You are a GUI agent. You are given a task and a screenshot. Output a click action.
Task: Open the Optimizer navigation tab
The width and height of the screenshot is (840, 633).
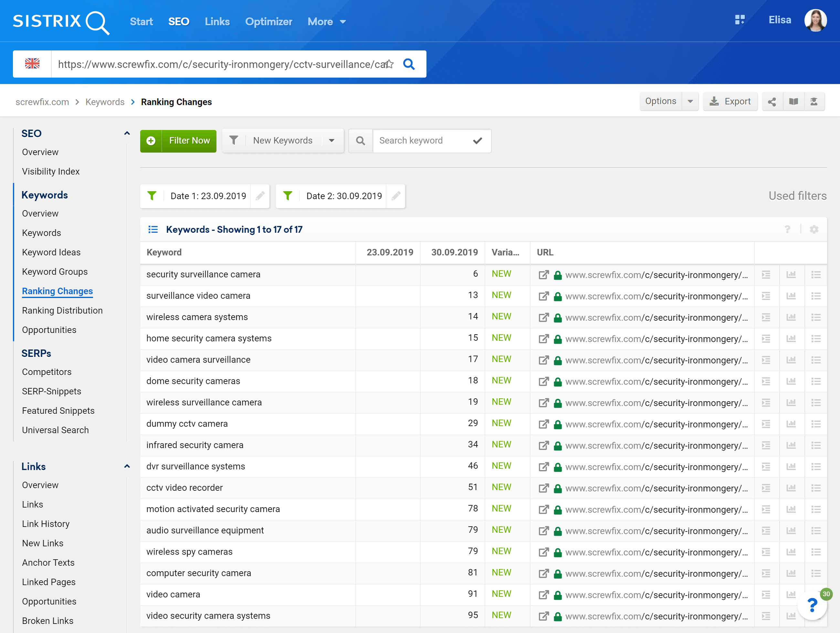(x=268, y=22)
